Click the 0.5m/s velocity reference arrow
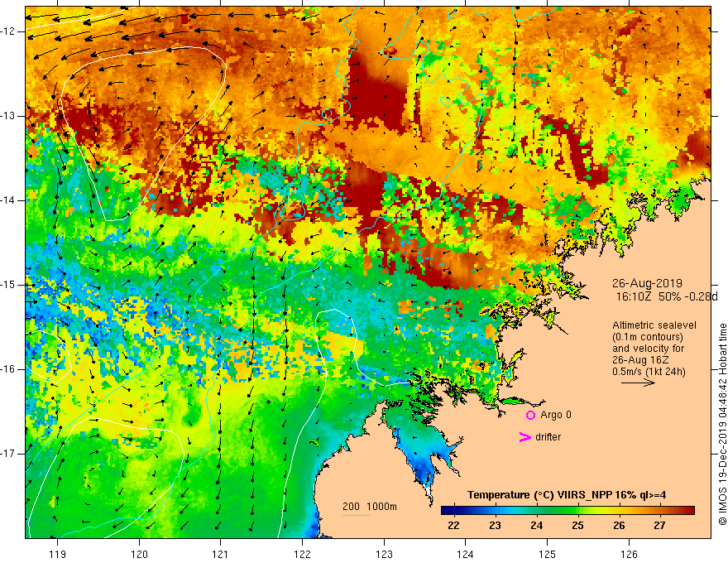 [x=638, y=383]
